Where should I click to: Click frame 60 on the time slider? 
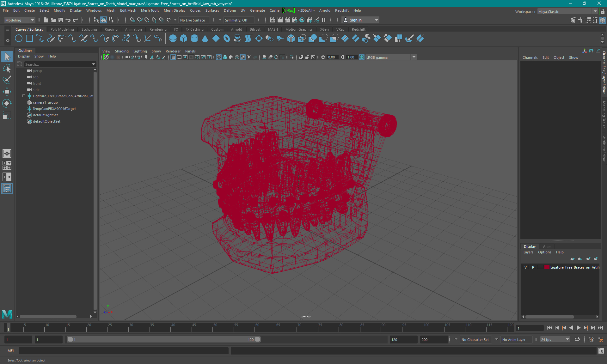click(x=257, y=328)
